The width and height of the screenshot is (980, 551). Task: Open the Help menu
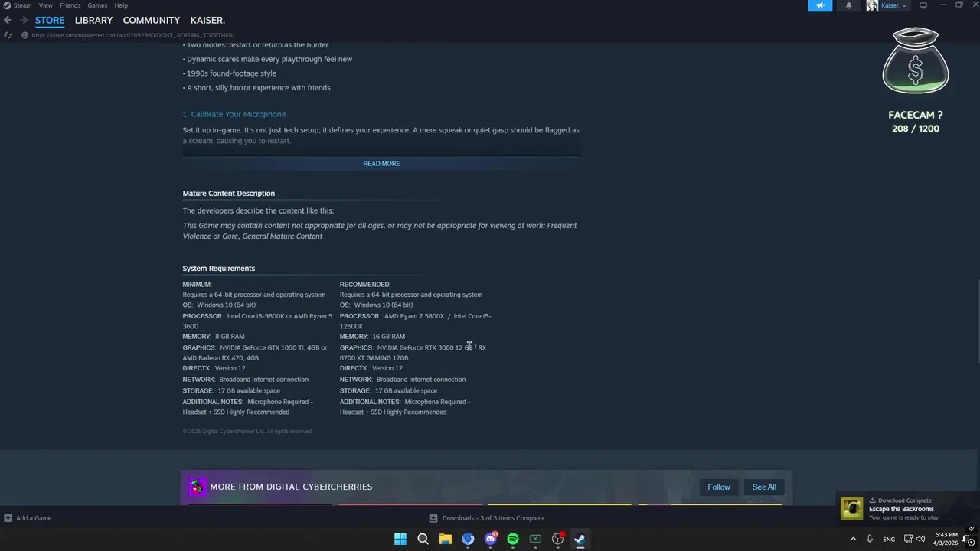(x=121, y=5)
